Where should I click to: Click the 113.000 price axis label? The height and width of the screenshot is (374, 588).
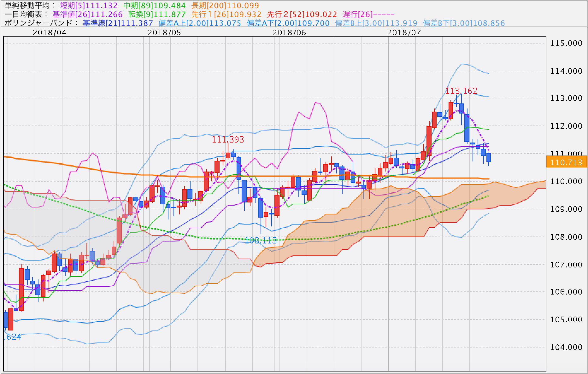(x=566, y=98)
